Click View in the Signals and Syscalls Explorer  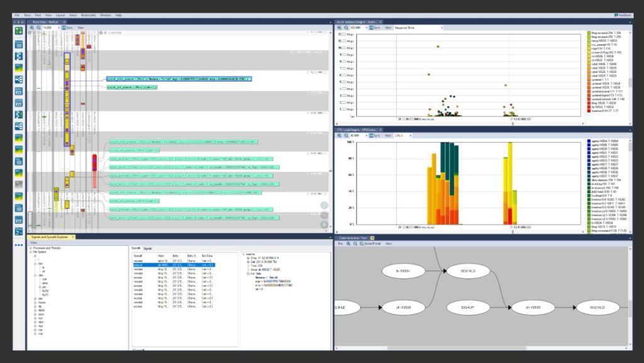click(x=34, y=243)
